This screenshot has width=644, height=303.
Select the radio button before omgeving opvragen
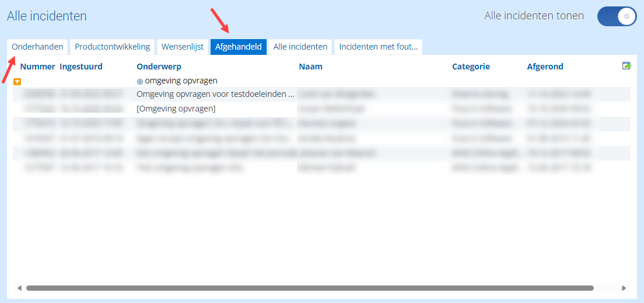point(139,81)
